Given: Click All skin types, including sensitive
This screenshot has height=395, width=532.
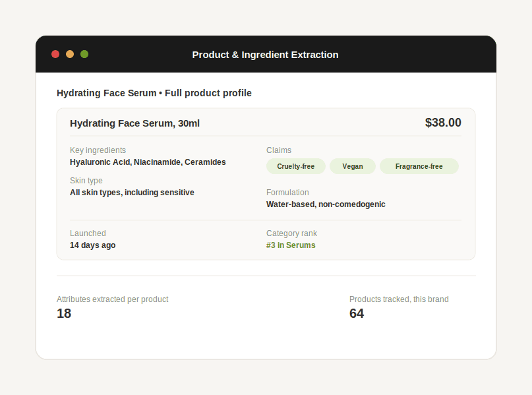Looking at the screenshot, I should pos(132,193).
